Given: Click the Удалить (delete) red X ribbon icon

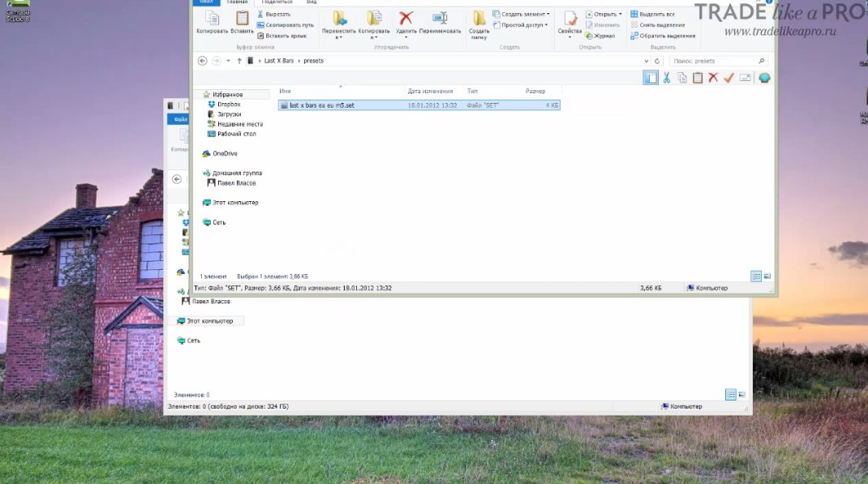Looking at the screenshot, I should coord(406,19).
